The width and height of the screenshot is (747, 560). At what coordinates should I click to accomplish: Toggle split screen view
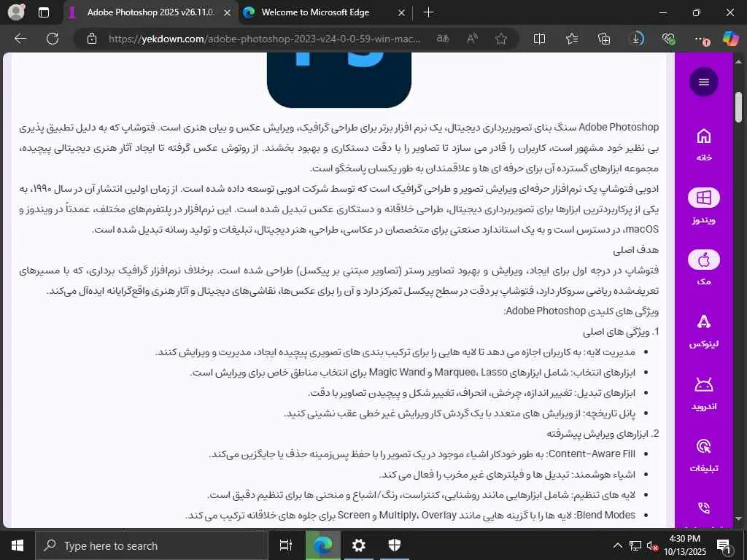pos(539,39)
